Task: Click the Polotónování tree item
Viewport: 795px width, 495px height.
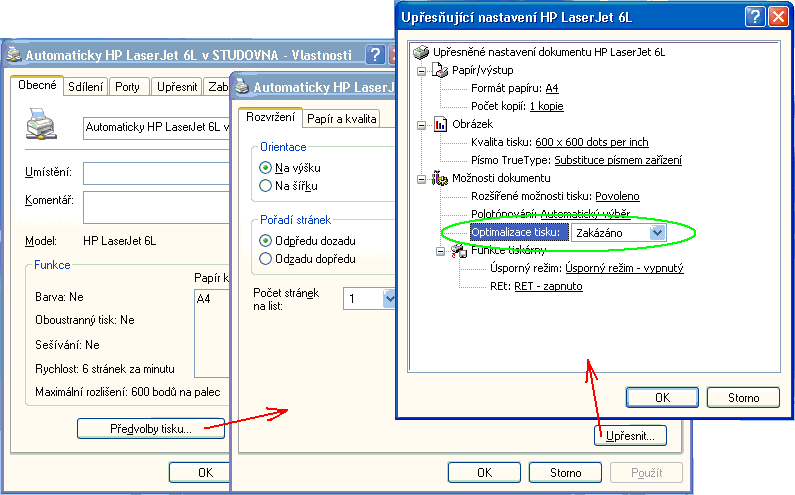Action: [551, 214]
